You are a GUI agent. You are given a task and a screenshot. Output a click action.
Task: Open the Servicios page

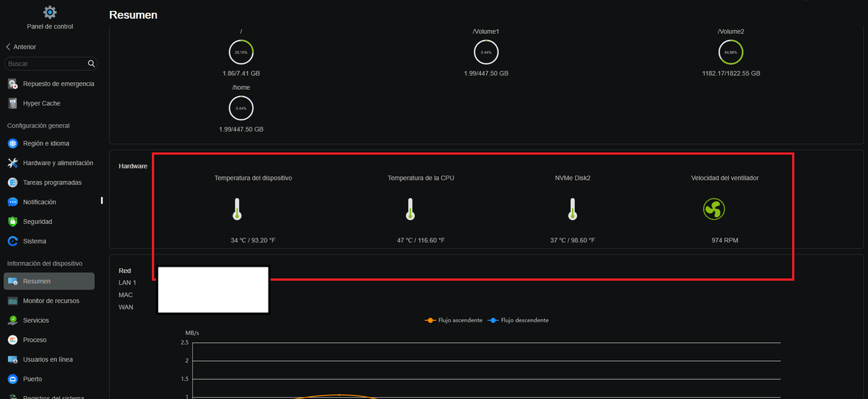coord(49,320)
